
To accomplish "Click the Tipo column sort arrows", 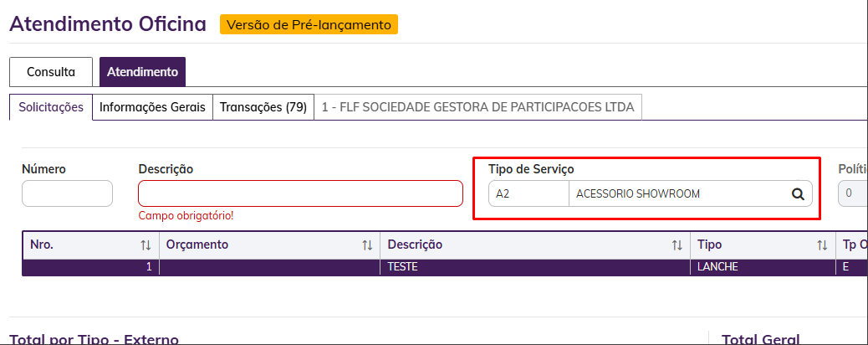I will point(822,245).
